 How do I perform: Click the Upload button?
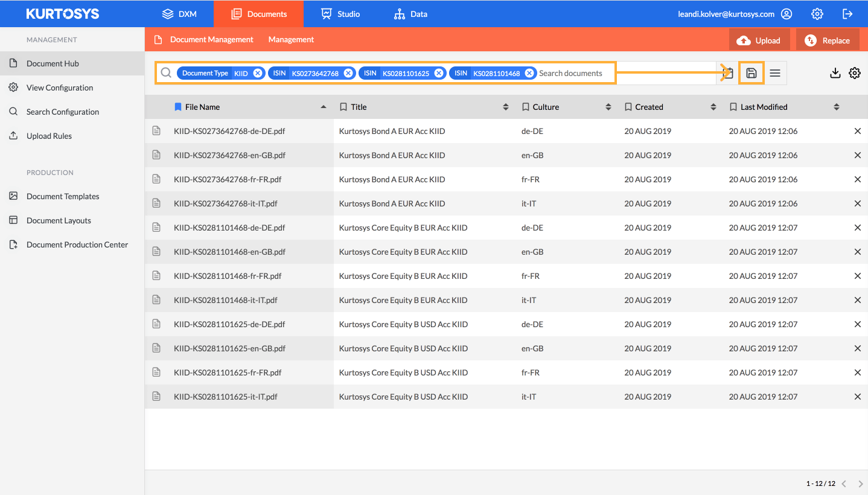(759, 40)
